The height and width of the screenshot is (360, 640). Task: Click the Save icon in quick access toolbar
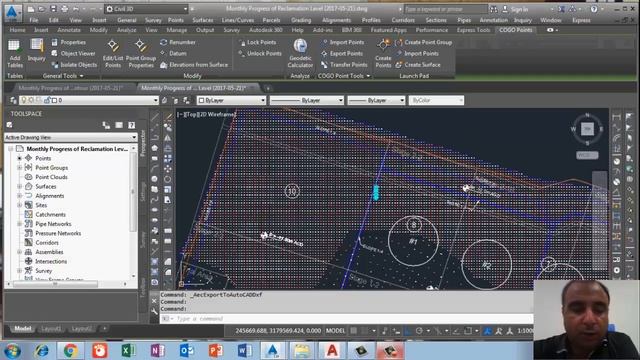tap(53, 9)
